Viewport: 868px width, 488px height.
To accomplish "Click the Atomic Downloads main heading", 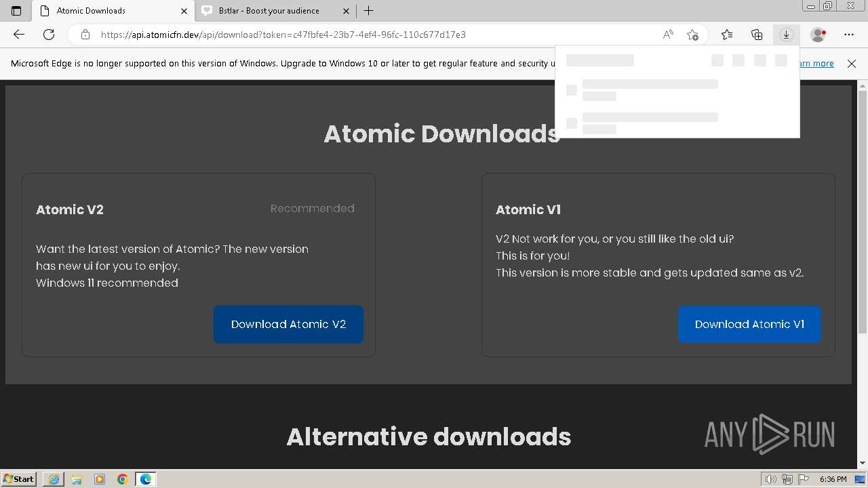I will 441,134.
